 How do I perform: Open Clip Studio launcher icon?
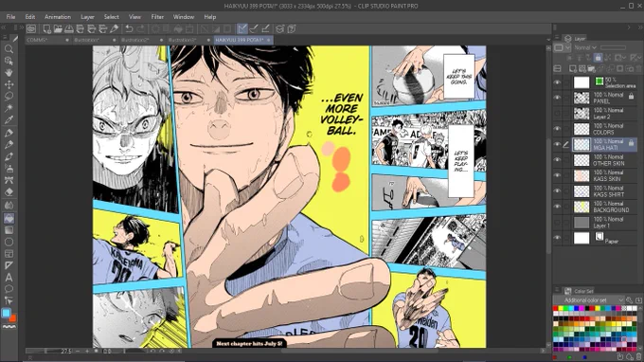31,28
